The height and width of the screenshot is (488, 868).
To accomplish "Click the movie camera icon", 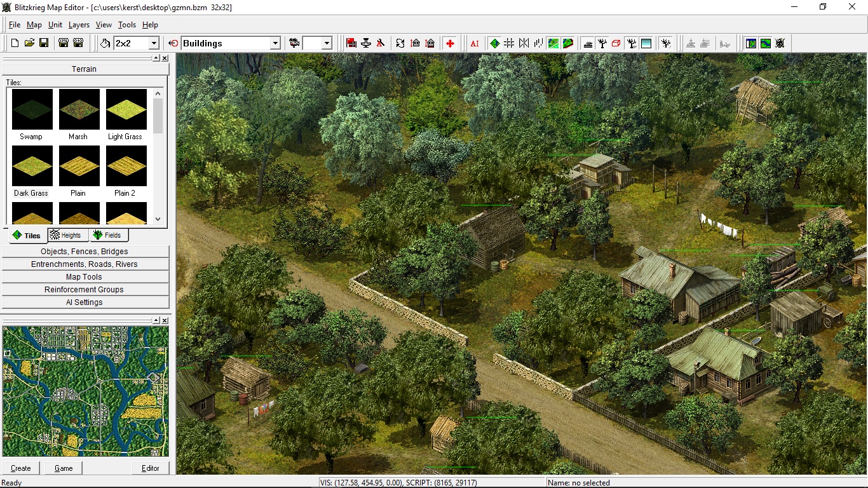I will [294, 43].
